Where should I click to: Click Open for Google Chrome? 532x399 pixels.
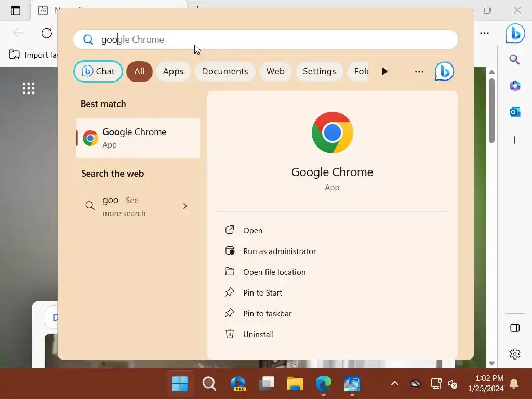coord(253,230)
